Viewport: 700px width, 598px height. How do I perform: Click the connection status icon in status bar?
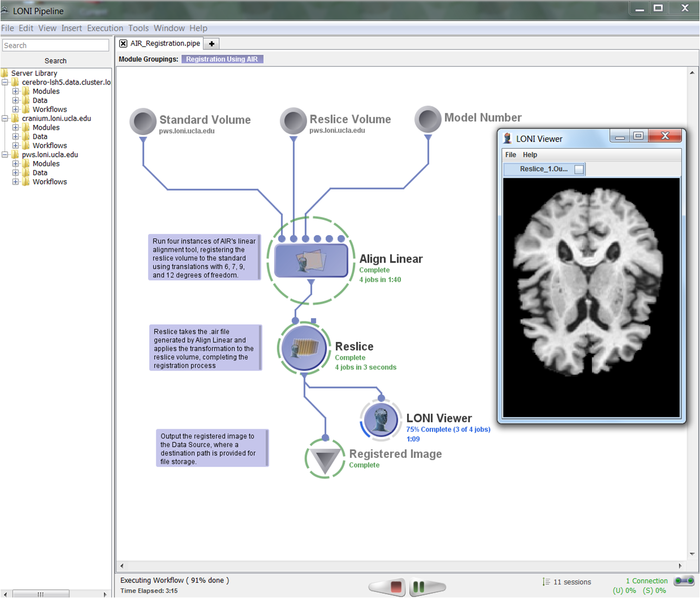(684, 581)
